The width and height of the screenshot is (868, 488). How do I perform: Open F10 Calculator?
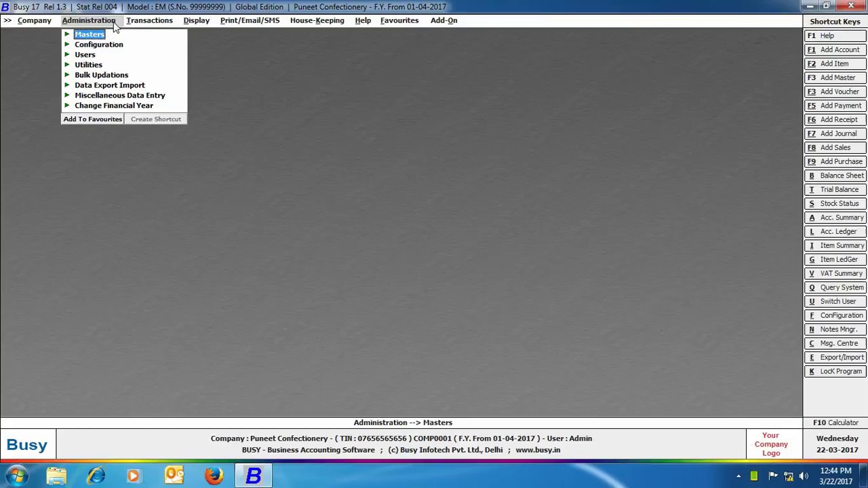tap(835, 423)
